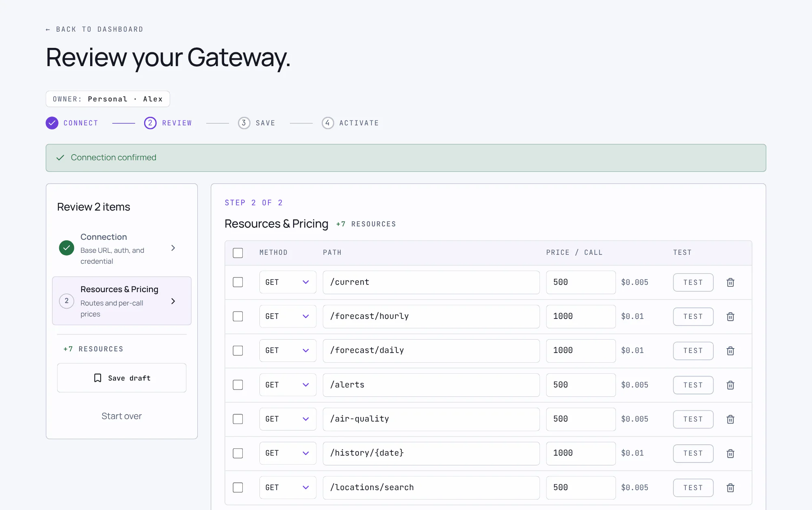The height and width of the screenshot is (510, 812).
Task: Go to the Save step label
Action: (x=266, y=123)
